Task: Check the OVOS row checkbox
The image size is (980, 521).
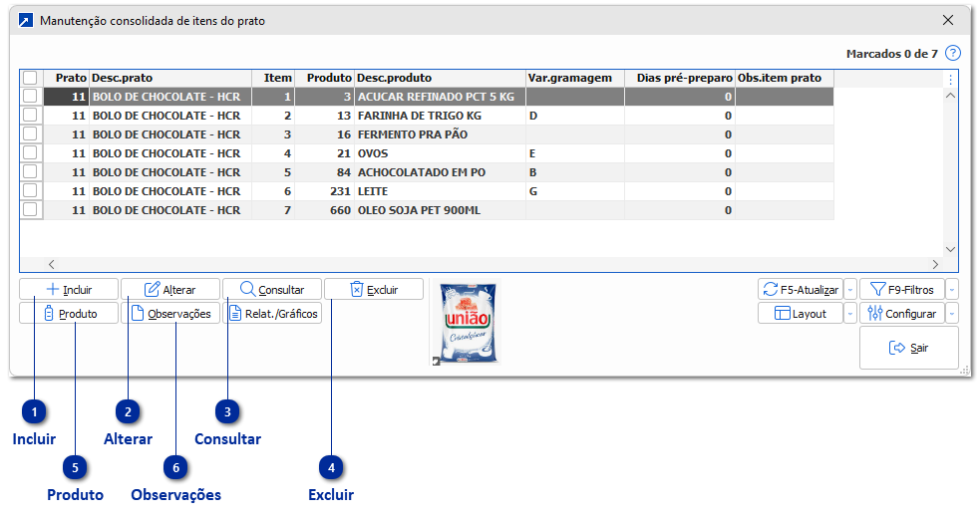Action: click(30, 153)
